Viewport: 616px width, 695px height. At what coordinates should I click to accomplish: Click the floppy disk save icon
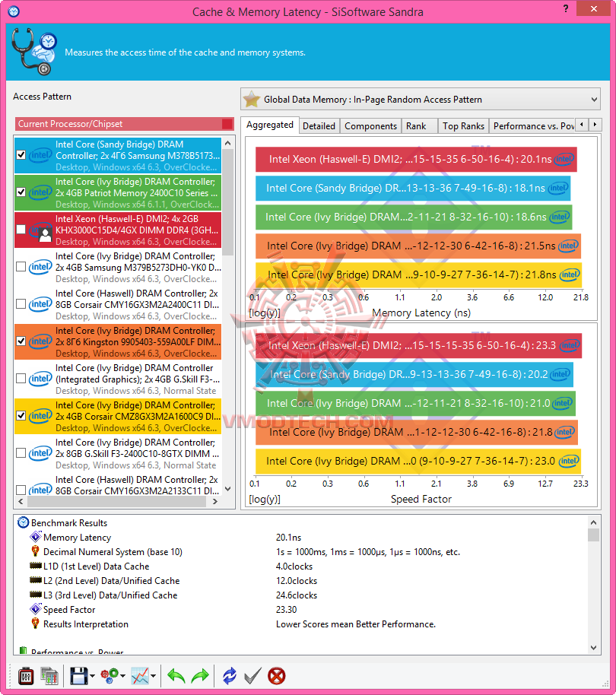[79, 677]
